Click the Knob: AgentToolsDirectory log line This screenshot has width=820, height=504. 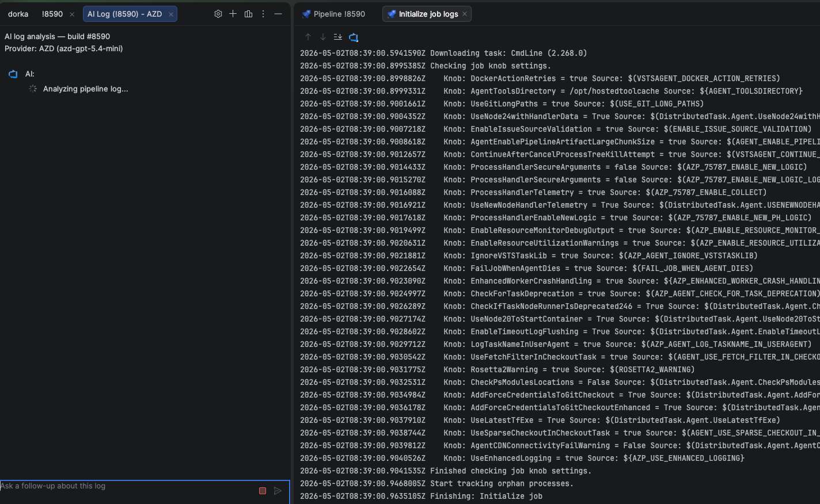click(551, 91)
